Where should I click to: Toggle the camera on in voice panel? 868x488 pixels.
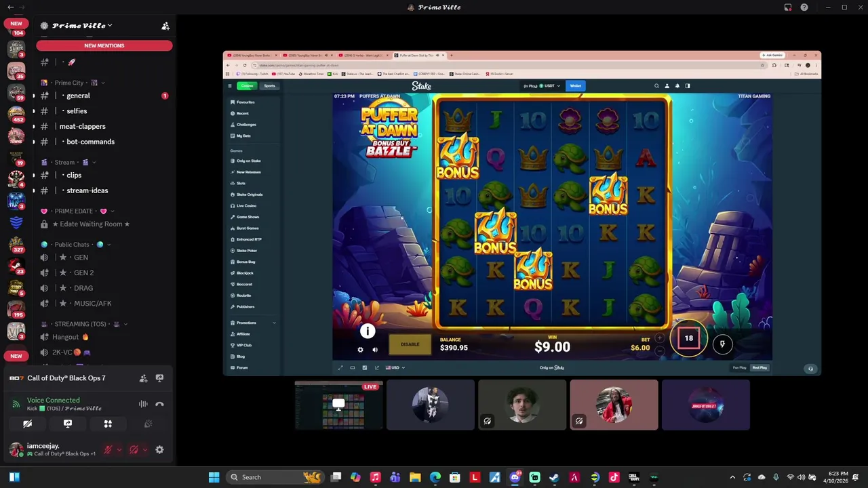[27, 424]
